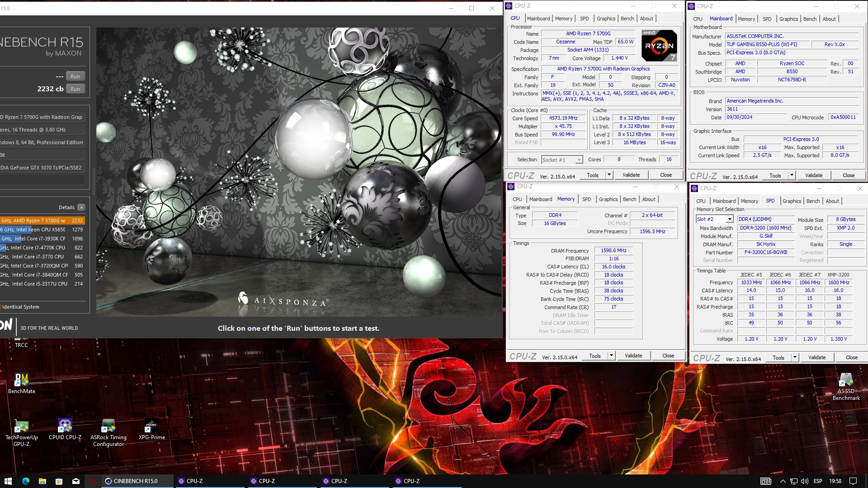Screen dimensions: 868x488
Task: Open the BenchMate desktop shortcut
Action: (21, 383)
